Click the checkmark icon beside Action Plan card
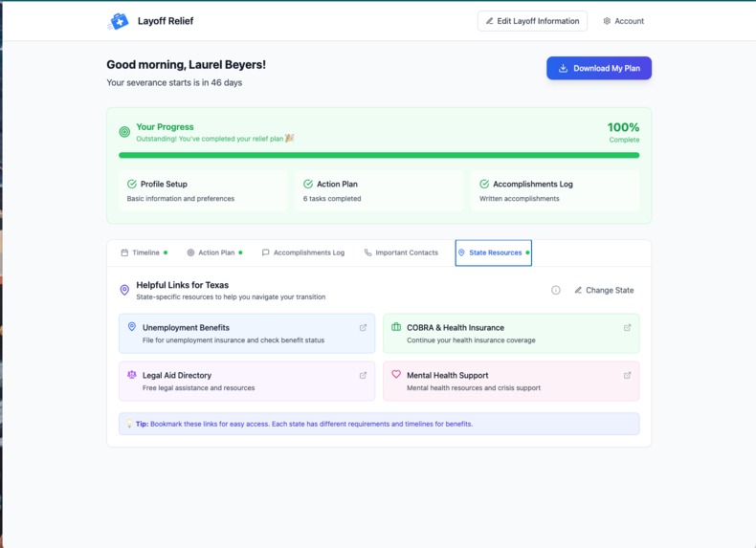 point(308,185)
